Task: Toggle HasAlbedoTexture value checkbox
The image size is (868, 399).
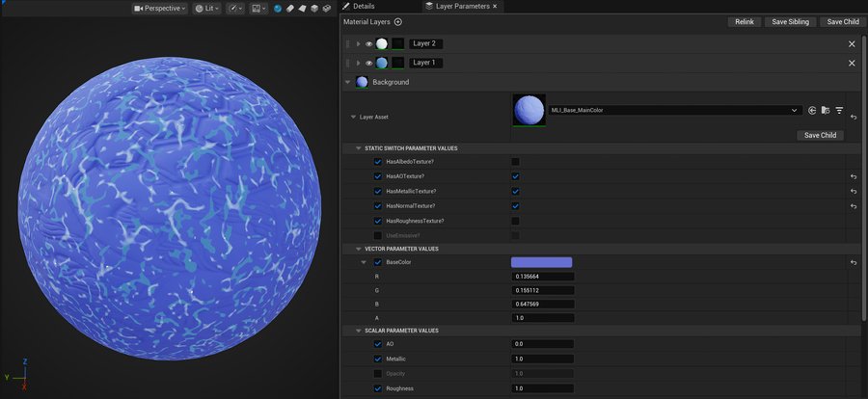Action: [x=516, y=162]
